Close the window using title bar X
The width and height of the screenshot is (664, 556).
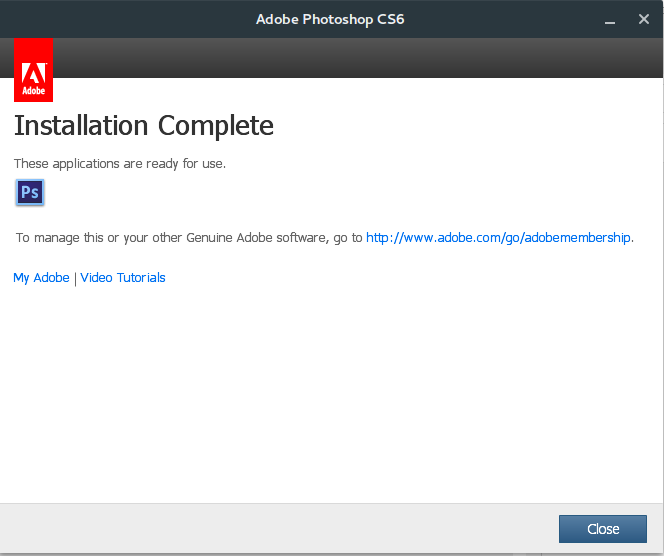(x=644, y=19)
